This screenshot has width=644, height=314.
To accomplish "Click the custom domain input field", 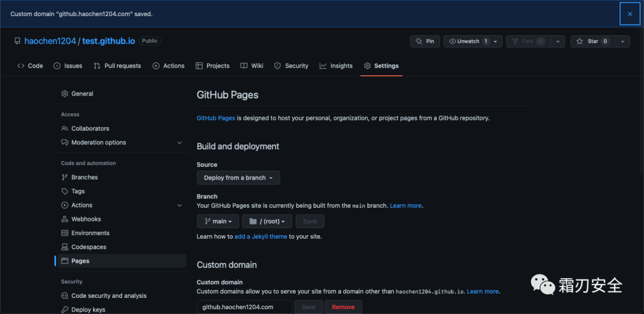I will point(245,307).
